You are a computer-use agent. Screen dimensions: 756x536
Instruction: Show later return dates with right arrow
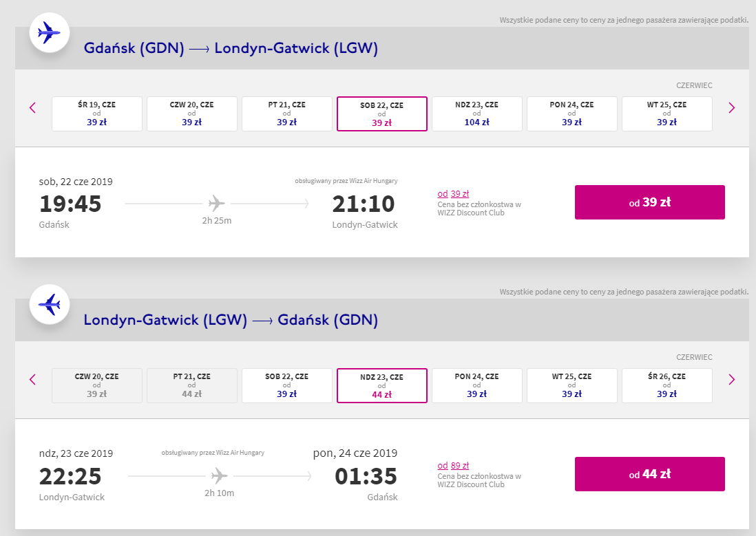[731, 379]
